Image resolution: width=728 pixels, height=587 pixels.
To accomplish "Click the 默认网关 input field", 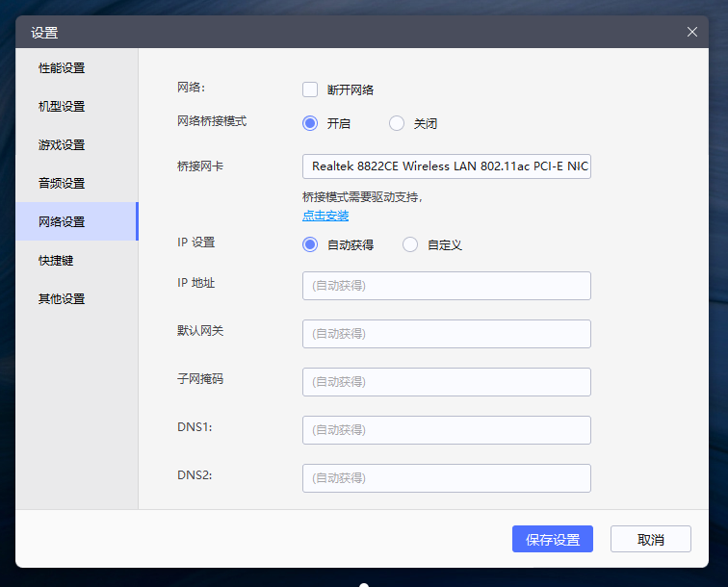I will 446,334.
